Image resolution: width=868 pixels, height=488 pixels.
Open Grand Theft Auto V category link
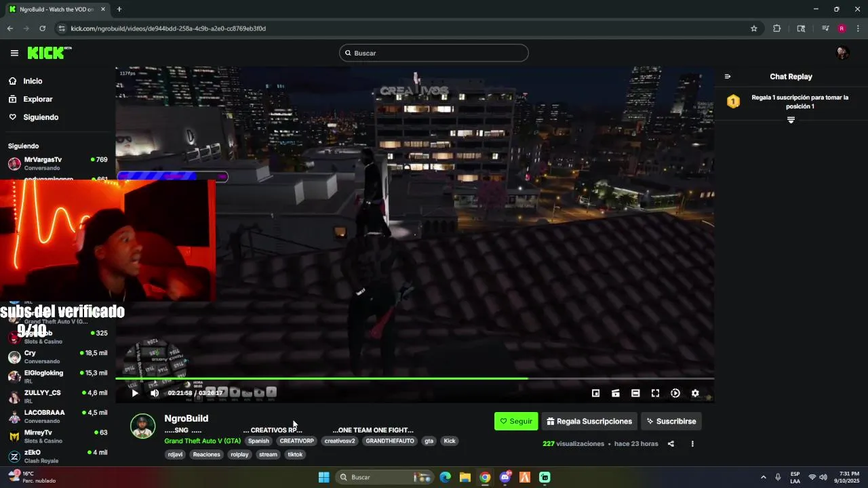click(x=202, y=441)
